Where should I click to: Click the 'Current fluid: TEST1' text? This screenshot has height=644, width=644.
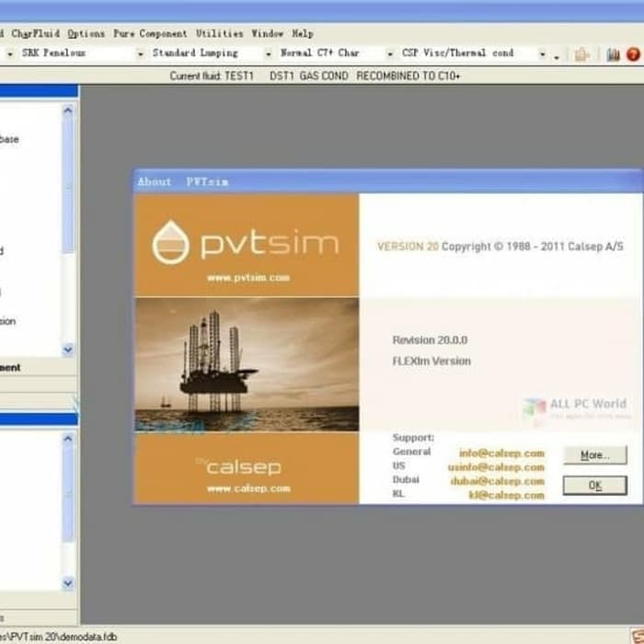[212, 76]
